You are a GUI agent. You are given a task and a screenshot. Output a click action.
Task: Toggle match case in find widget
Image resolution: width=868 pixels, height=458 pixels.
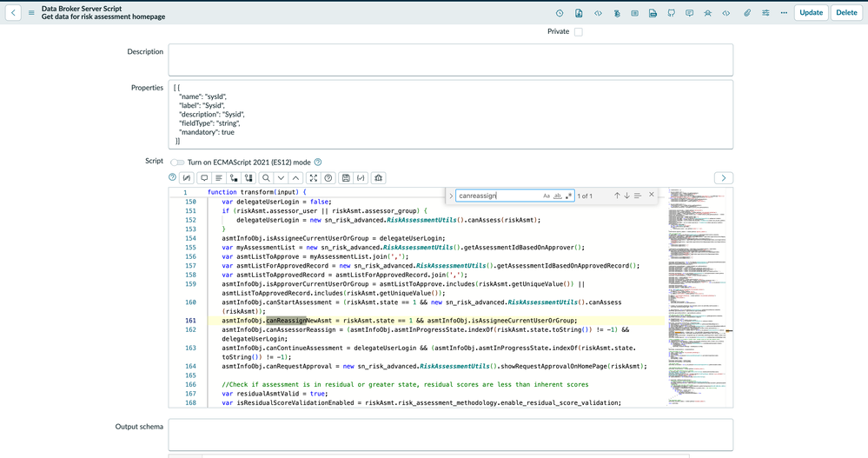tap(547, 196)
